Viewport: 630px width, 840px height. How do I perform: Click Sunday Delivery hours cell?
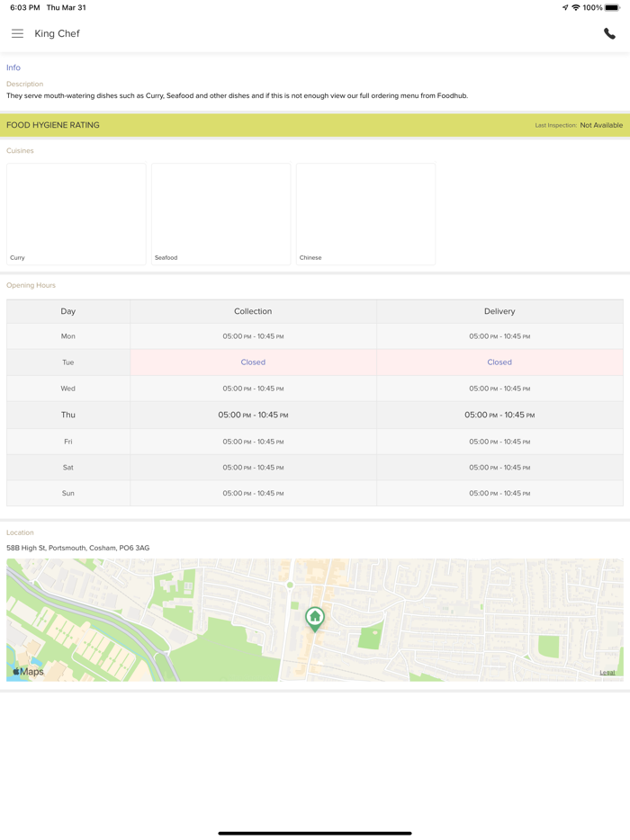[x=499, y=494]
